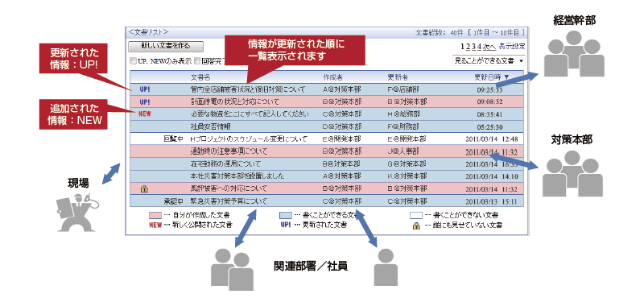Check the UP, NEWのみ表示 checkbox
The image size is (644, 298).
[133, 61]
